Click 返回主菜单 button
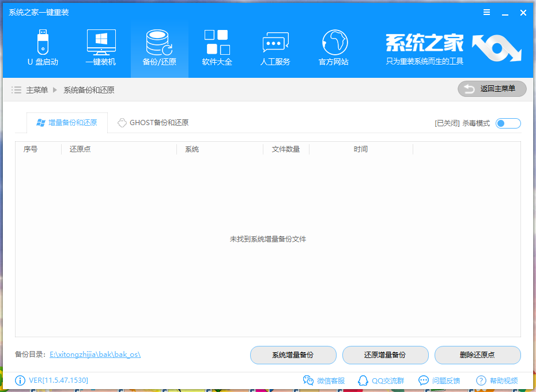This screenshot has height=392, width=536. pyautogui.click(x=492, y=89)
